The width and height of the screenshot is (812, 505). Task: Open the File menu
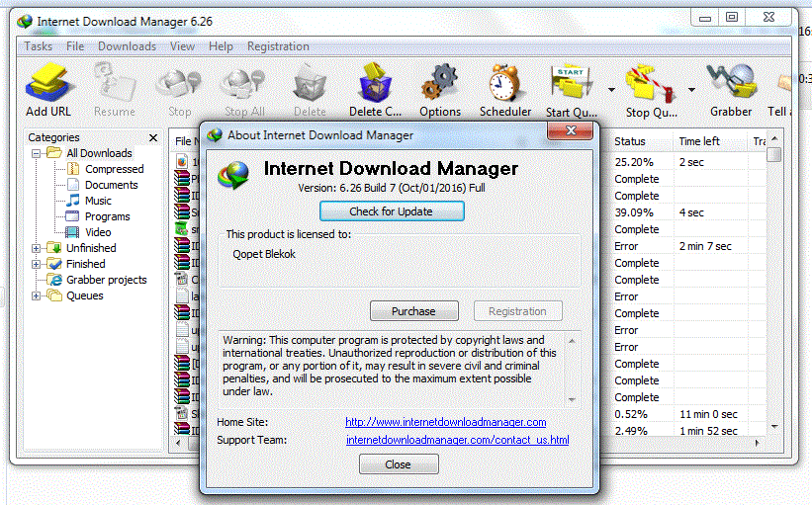75,46
